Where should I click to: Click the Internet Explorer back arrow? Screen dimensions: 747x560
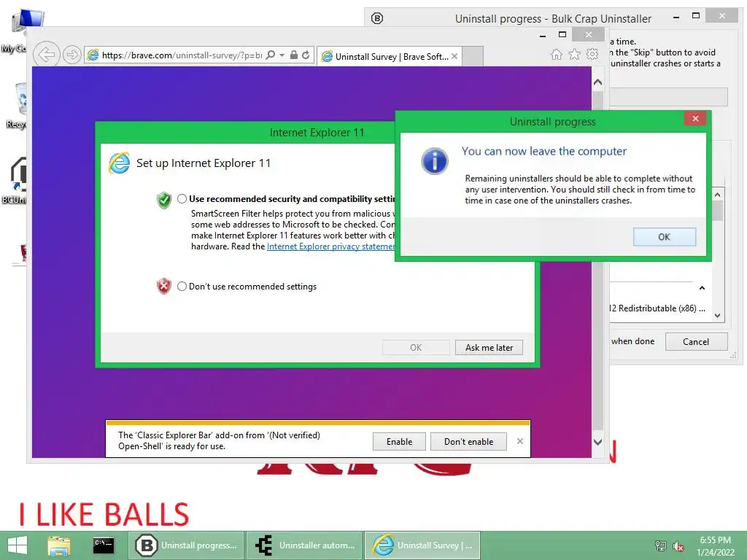coord(46,55)
